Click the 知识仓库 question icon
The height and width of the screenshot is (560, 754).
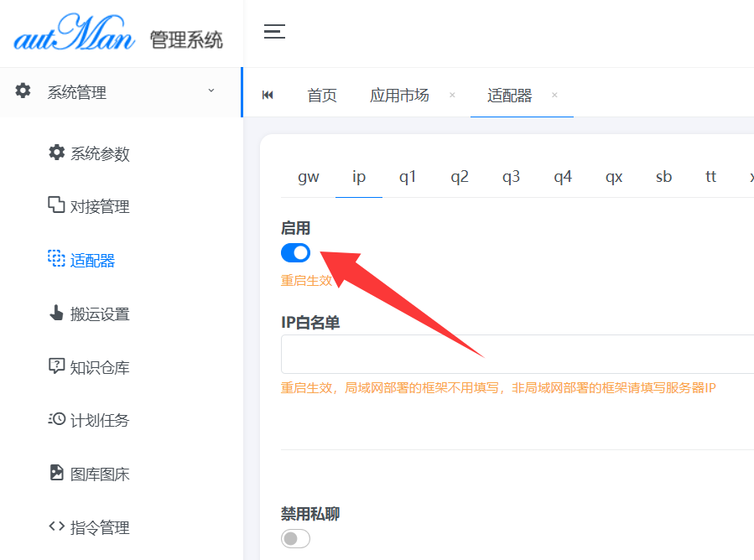pyautogui.click(x=56, y=366)
